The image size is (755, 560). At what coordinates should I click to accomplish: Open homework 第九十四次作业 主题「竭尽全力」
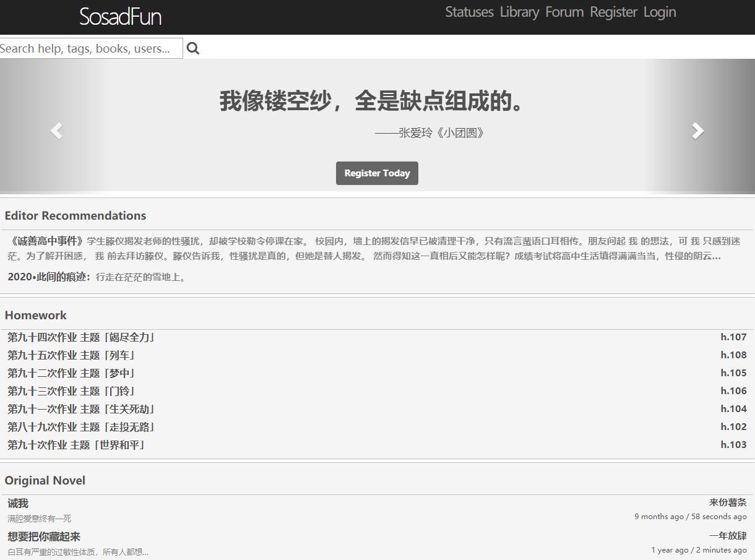81,337
